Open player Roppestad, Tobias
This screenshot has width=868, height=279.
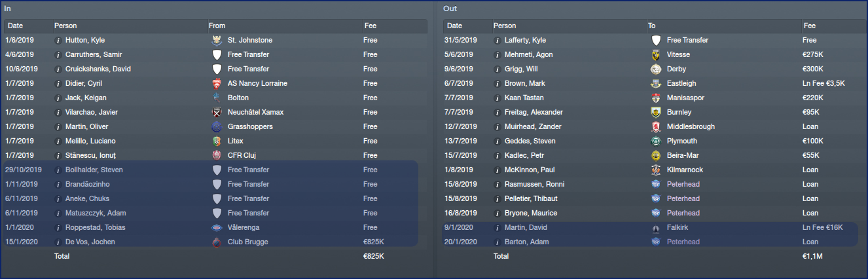pyautogui.click(x=95, y=227)
